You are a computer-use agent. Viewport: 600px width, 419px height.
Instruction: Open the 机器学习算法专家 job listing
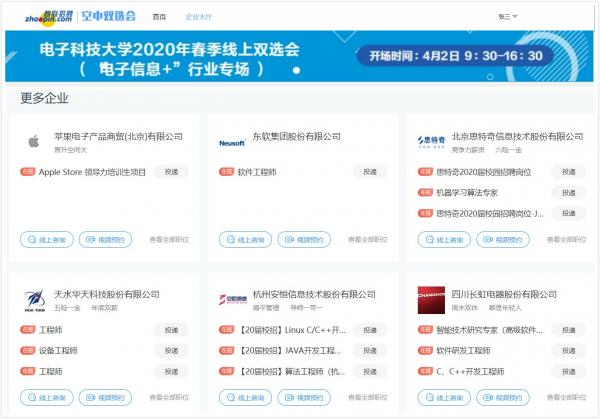pos(467,192)
